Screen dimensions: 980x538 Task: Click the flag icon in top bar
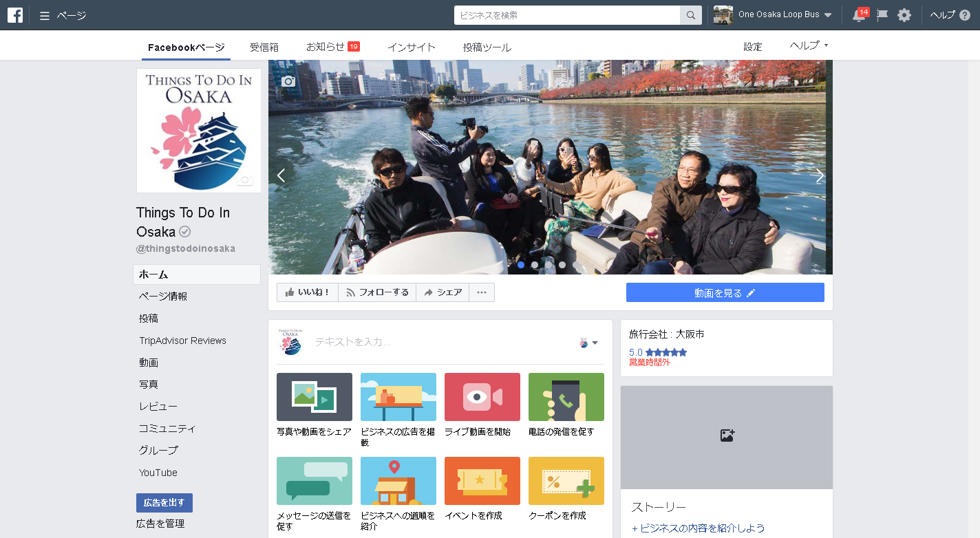[882, 15]
